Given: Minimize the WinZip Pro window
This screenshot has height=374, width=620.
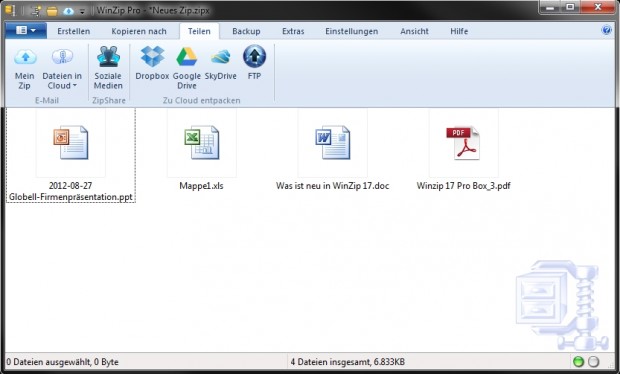Looking at the screenshot, I should [x=550, y=7].
